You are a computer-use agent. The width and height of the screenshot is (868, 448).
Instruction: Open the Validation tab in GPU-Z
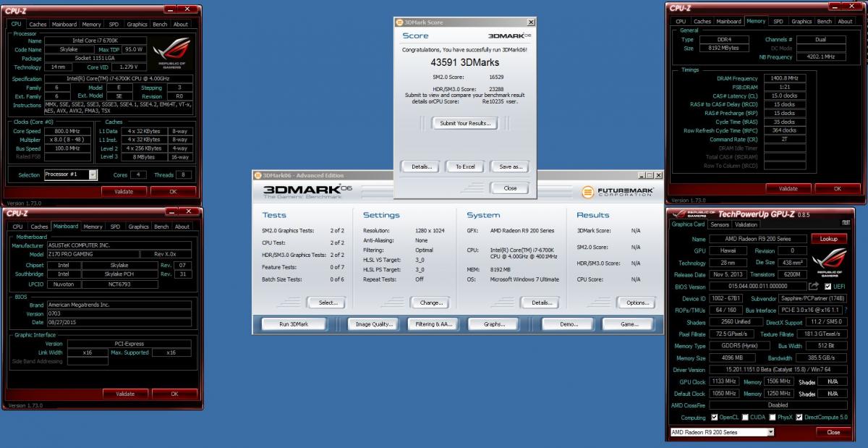746,225
